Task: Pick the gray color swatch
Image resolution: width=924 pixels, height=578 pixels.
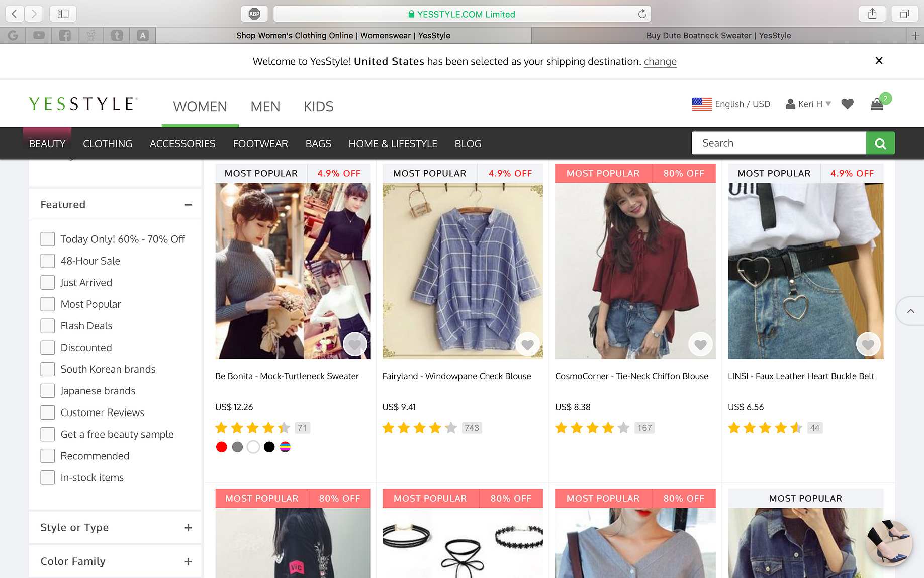Action: [x=237, y=447]
